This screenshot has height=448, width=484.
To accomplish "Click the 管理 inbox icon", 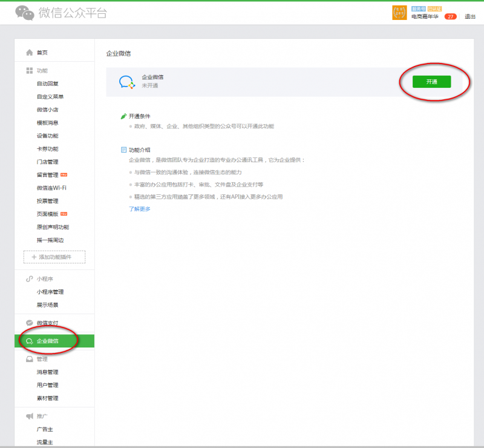I will 29,359.
